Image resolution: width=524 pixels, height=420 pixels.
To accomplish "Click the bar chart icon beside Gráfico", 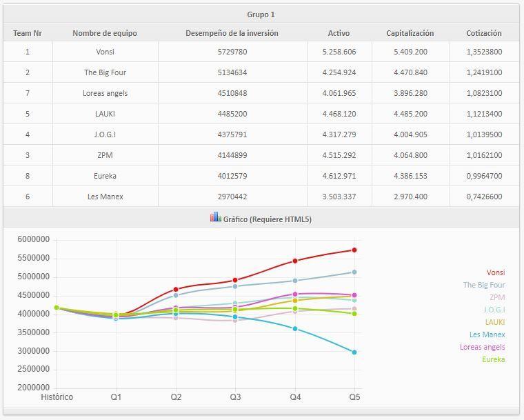I will point(216,218).
